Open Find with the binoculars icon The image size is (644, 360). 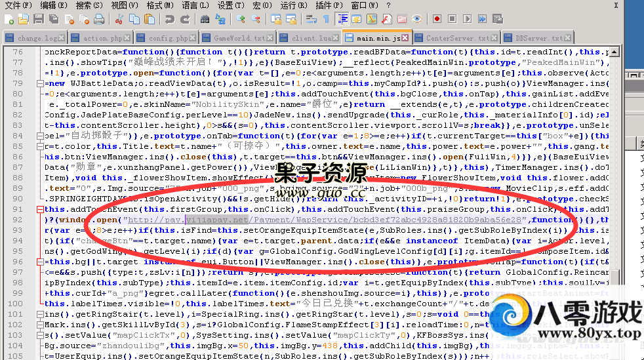tap(205, 19)
